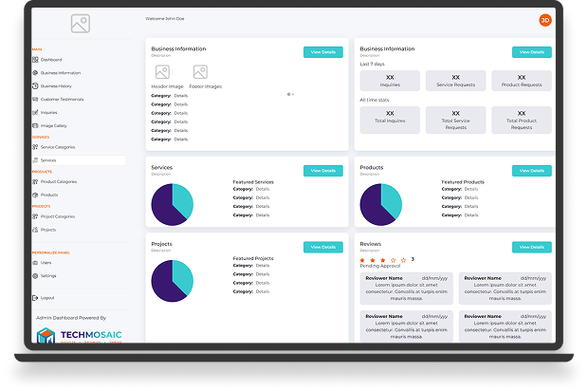
Task: Click the Services pie chart
Action: click(x=172, y=204)
